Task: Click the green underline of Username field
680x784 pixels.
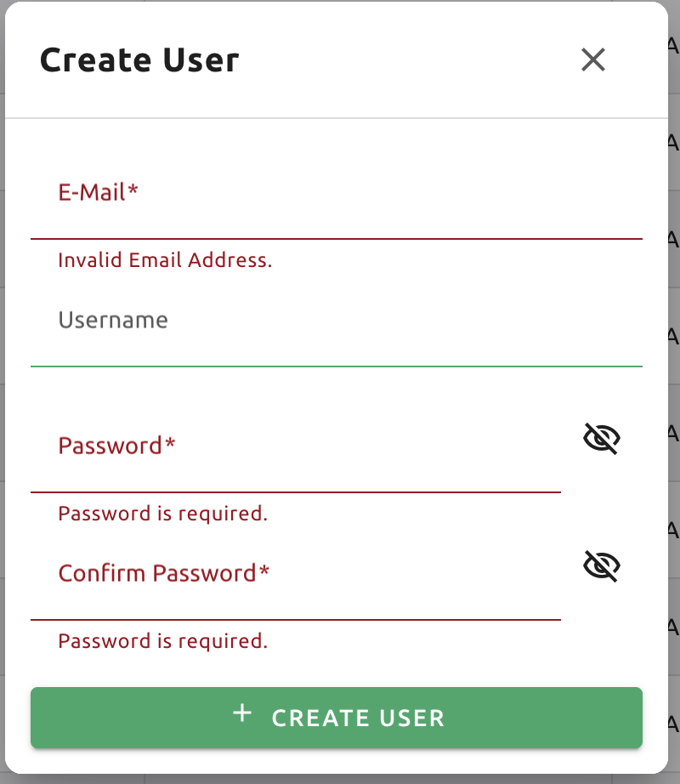Action: [337, 366]
